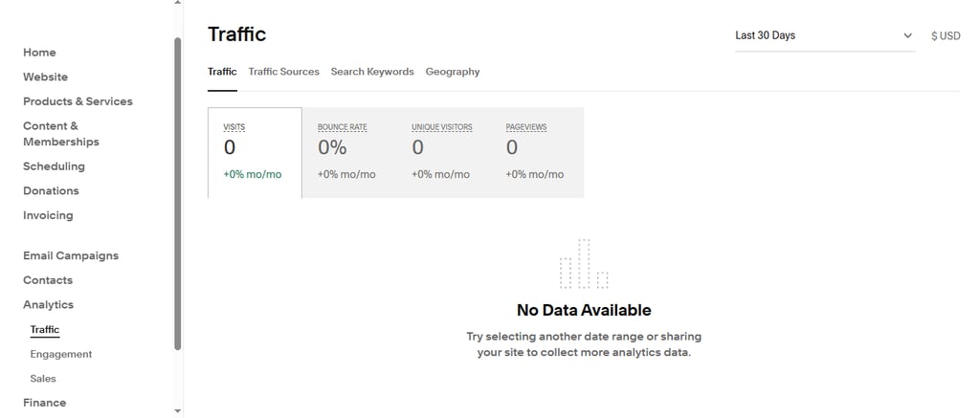
Task: Open Email Campaigns
Action: coord(71,255)
